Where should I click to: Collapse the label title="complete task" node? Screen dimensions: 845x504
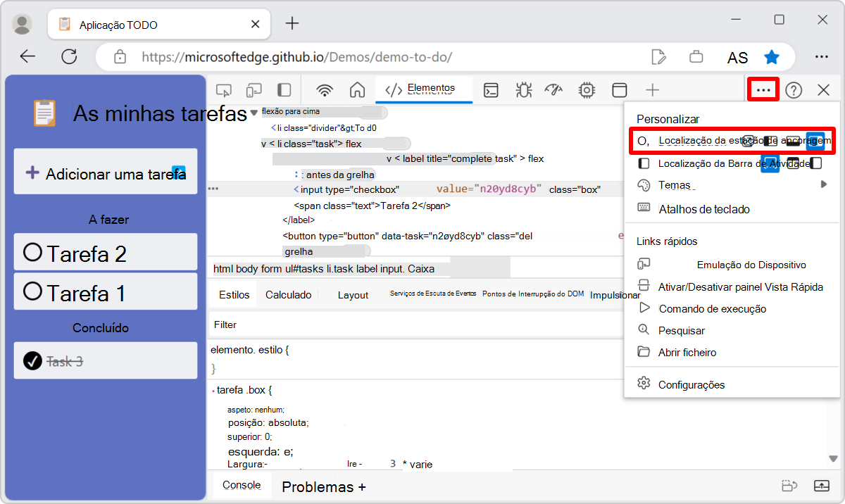click(389, 159)
